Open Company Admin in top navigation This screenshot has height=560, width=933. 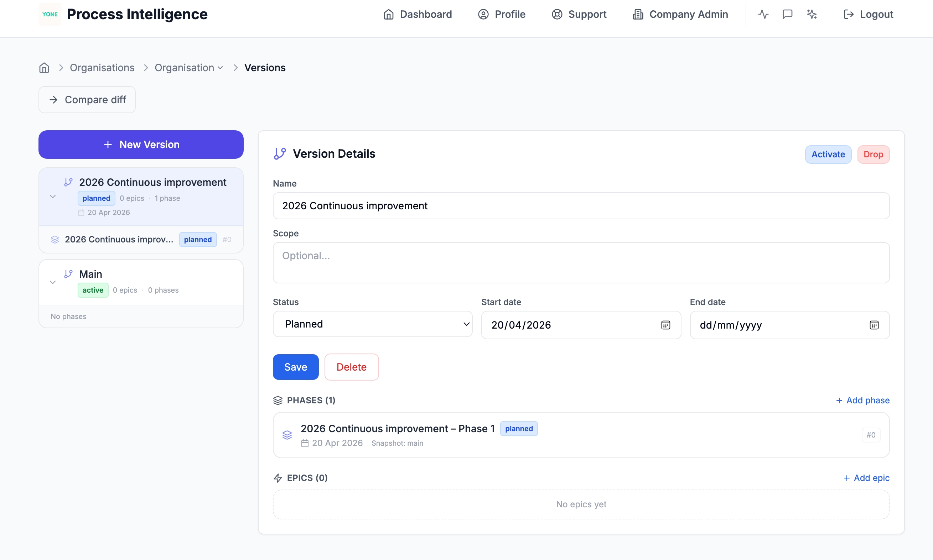680,14
